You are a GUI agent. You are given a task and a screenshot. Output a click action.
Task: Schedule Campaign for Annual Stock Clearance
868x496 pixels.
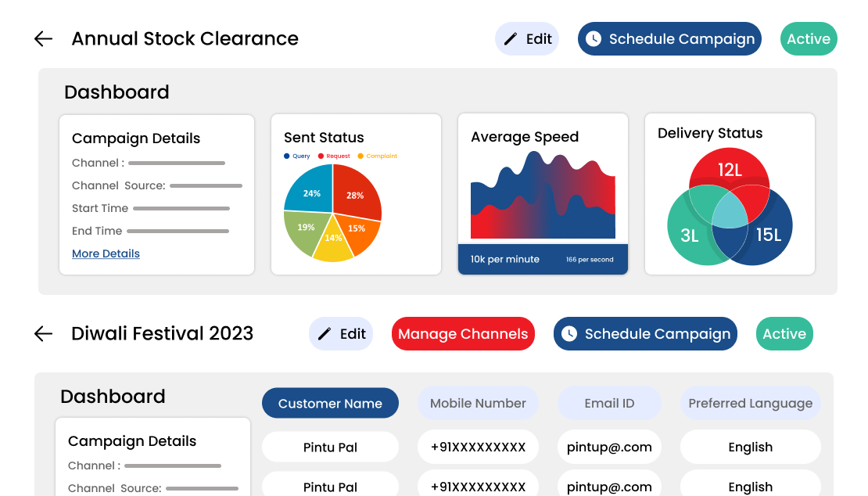[x=670, y=39]
